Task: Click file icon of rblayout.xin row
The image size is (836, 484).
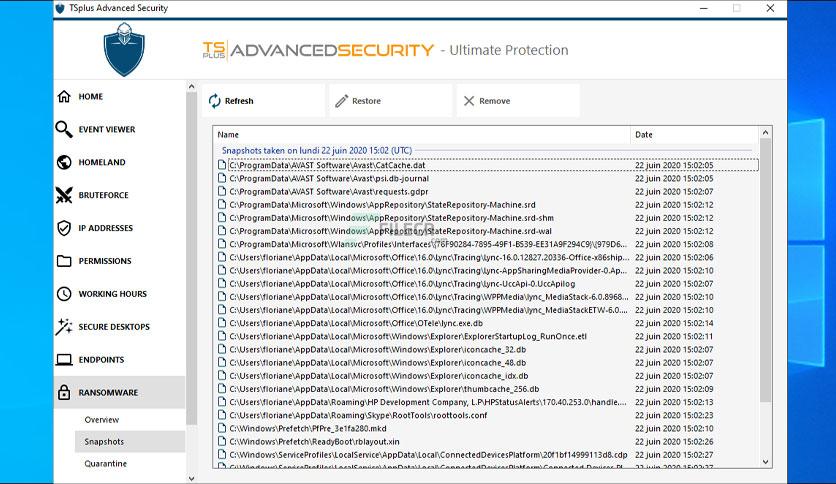Action: (x=222, y=441)
